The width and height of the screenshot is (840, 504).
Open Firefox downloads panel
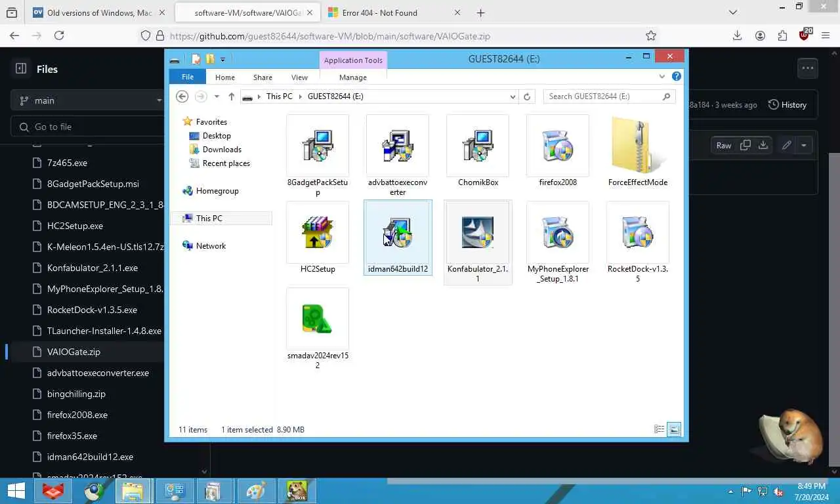[x=737, y=36]
